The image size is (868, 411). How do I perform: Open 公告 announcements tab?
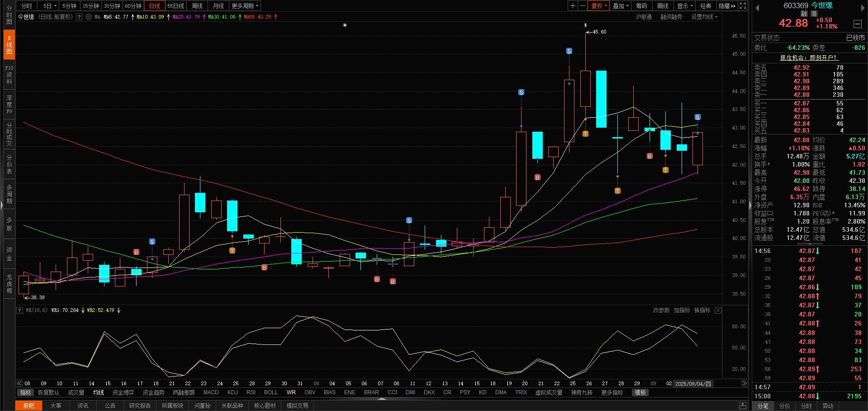(x=110, y=406)
